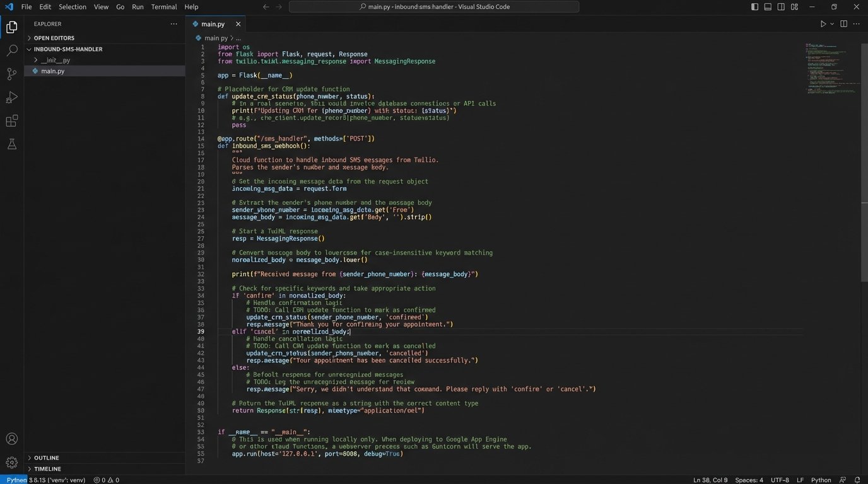Open the run button dropdown arrow
868x484 pixels.
click(832, 24)
